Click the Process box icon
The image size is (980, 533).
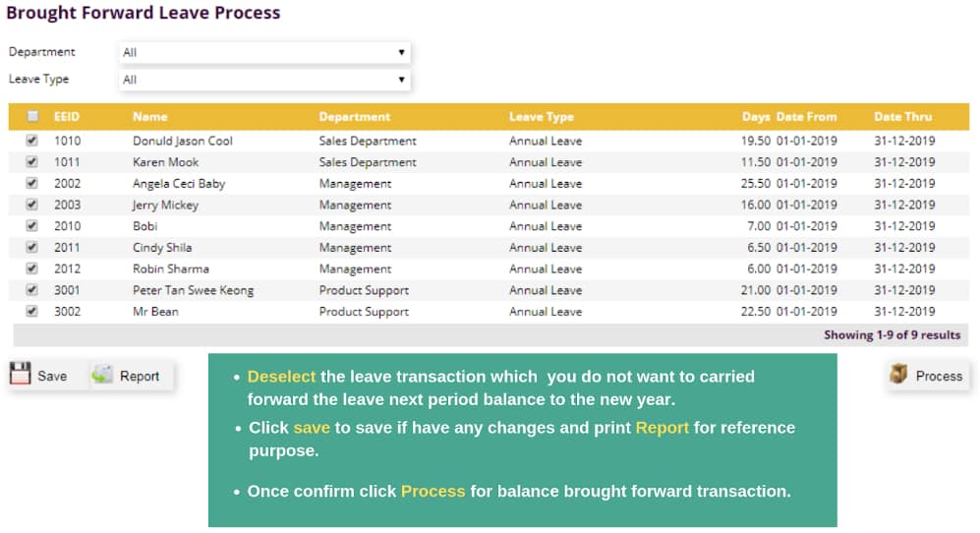pyautogui.click(x=898, y=374)
